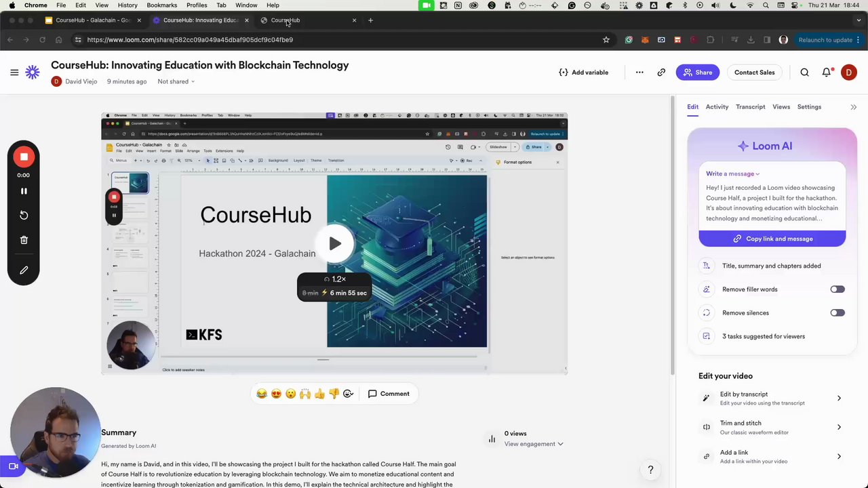Click the Wi-Fi icon in menu bar
Screen dimensions: 868x488
(x=750, y=5)
